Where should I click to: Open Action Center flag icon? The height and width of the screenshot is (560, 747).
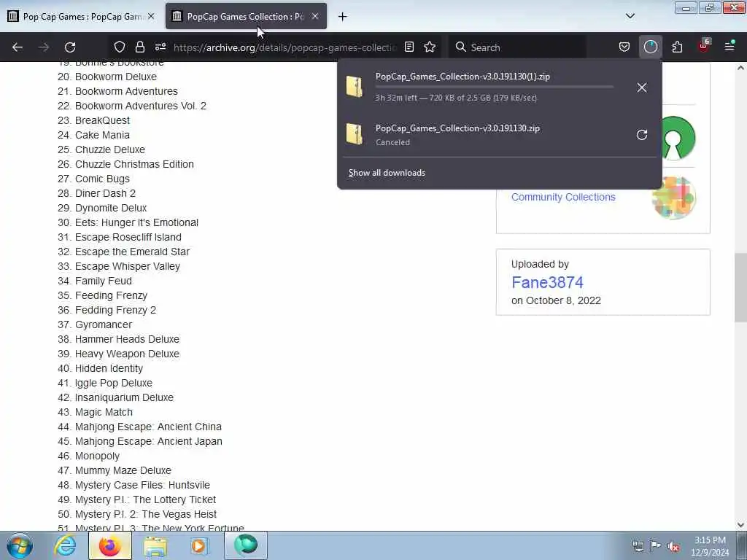[656, 546]
